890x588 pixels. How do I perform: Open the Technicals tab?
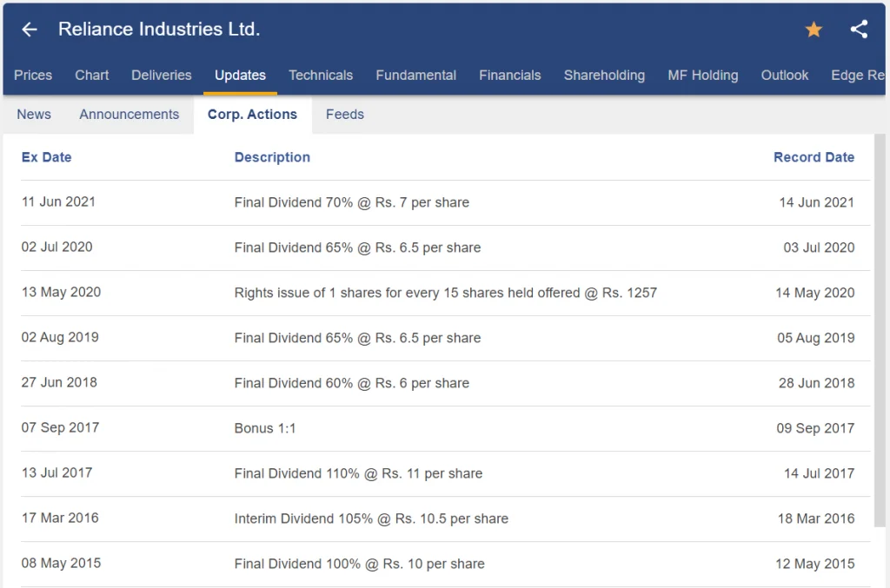pyautogui.click(x=321, y=76)
